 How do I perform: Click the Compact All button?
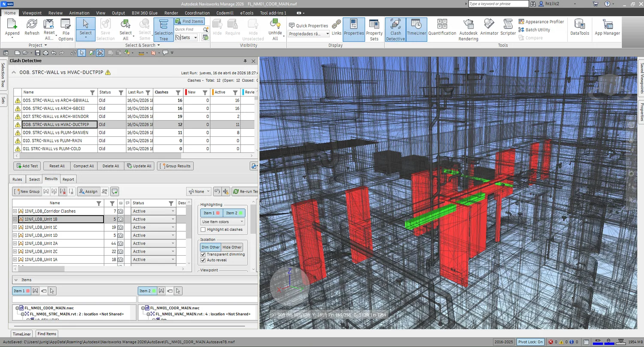pyautogui.click(x=83, y=166)
